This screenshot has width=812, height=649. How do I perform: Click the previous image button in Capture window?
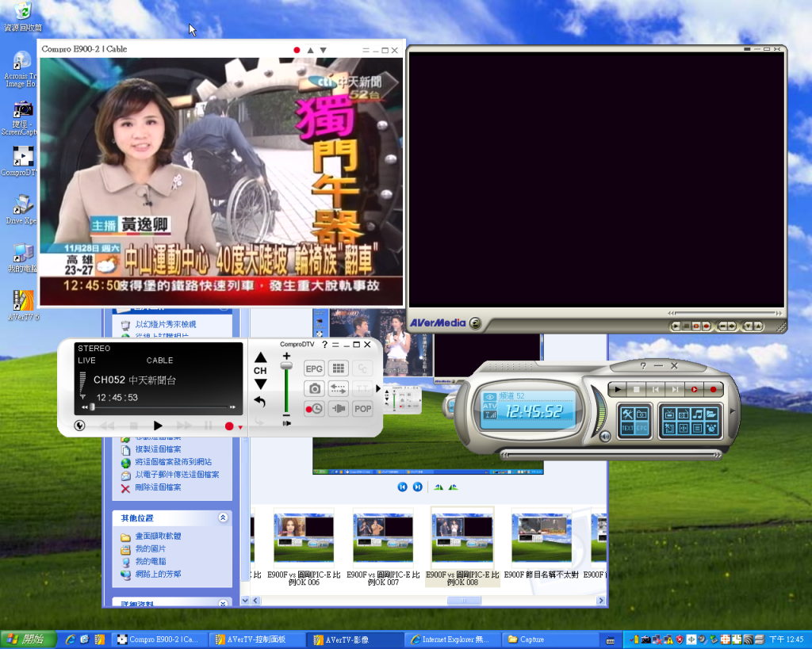(x=402, y=487)
